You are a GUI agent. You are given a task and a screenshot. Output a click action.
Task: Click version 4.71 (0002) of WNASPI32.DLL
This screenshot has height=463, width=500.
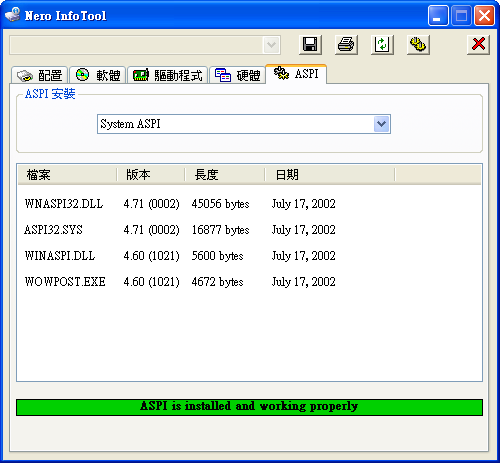click(x=151, y=204)
